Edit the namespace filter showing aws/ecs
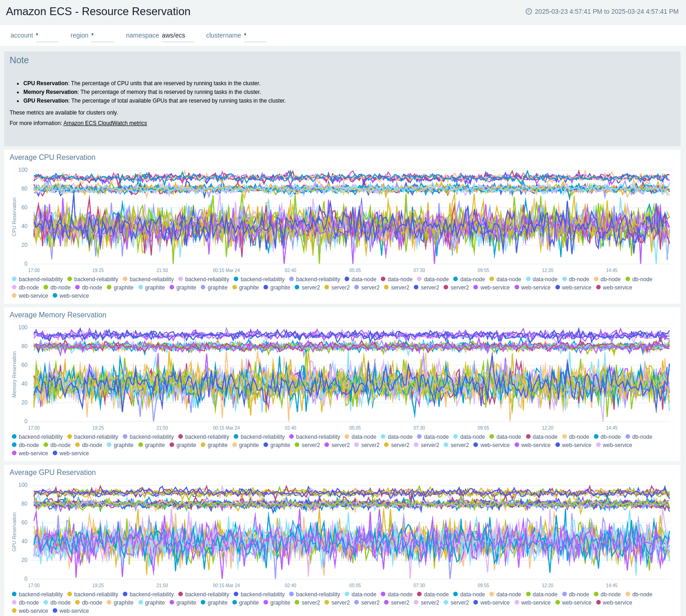 178,36
